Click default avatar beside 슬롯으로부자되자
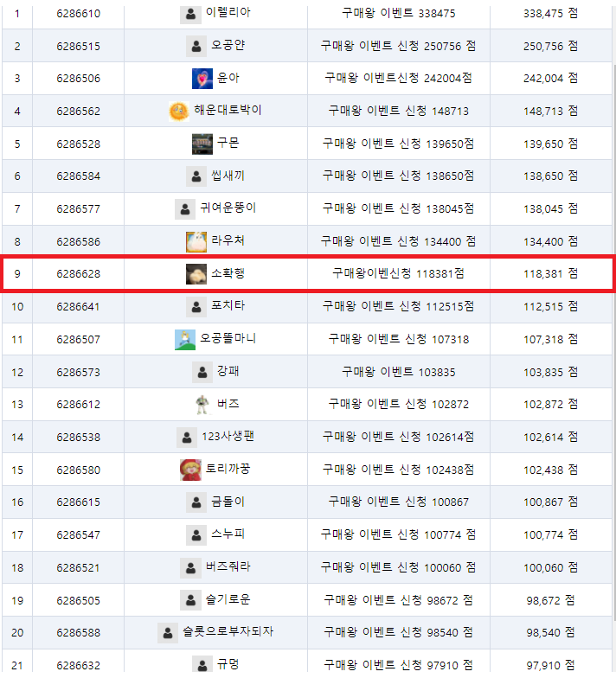This screenshot has width=616, height=678. 168,633
